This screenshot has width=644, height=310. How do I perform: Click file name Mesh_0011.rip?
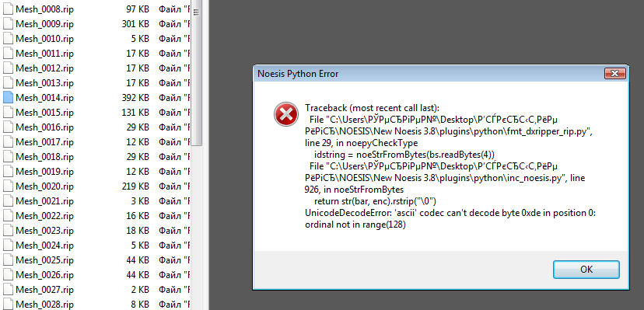45,54
